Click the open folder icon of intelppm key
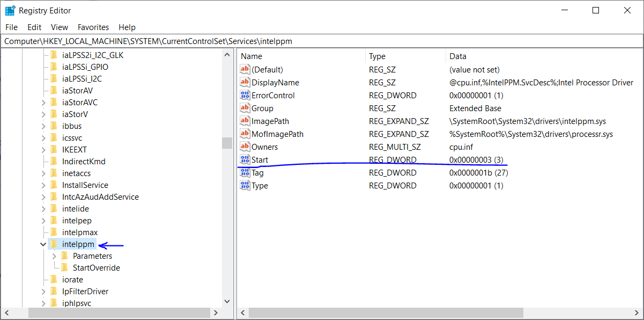The width and height of the screenshot is (644, 320). pyautogui.click(x=53, y=244)
